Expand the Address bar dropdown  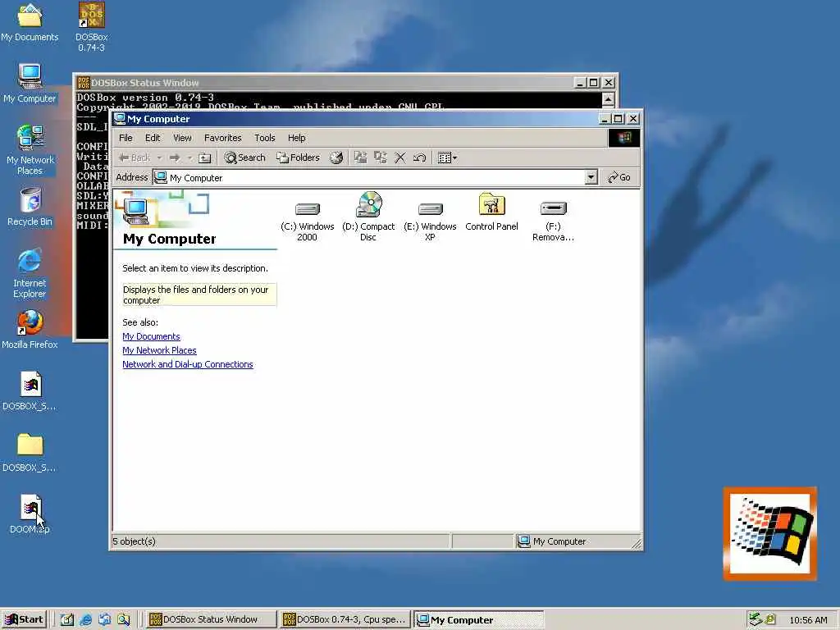click(x=591, y=177)
